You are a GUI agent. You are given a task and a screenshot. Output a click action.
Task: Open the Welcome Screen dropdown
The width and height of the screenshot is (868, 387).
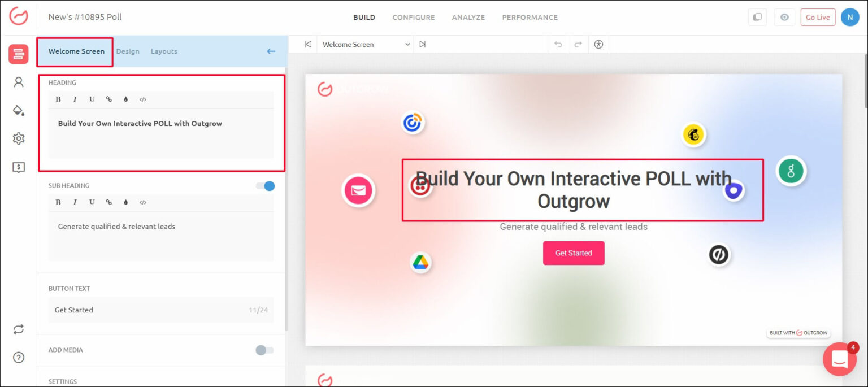point(365,45)
